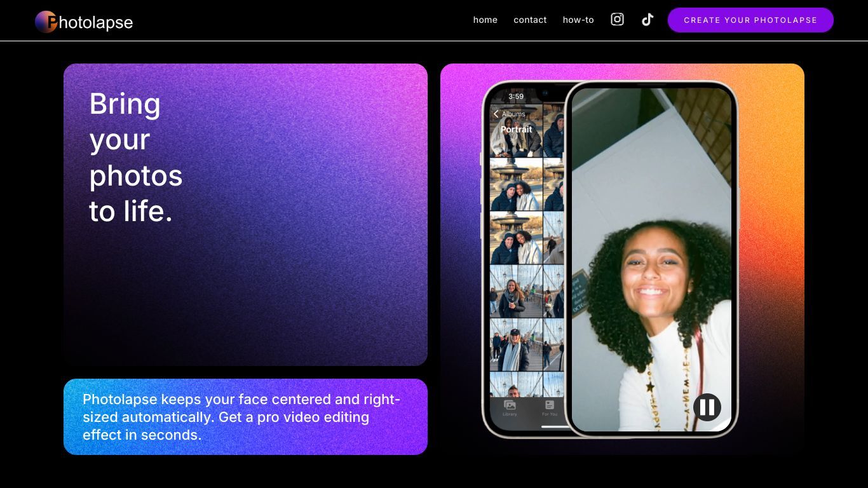Image resolution: width=868 pixels, height=488 pixels.
Task: Open the Instagram icon link
Action: [x=617, y=20]
